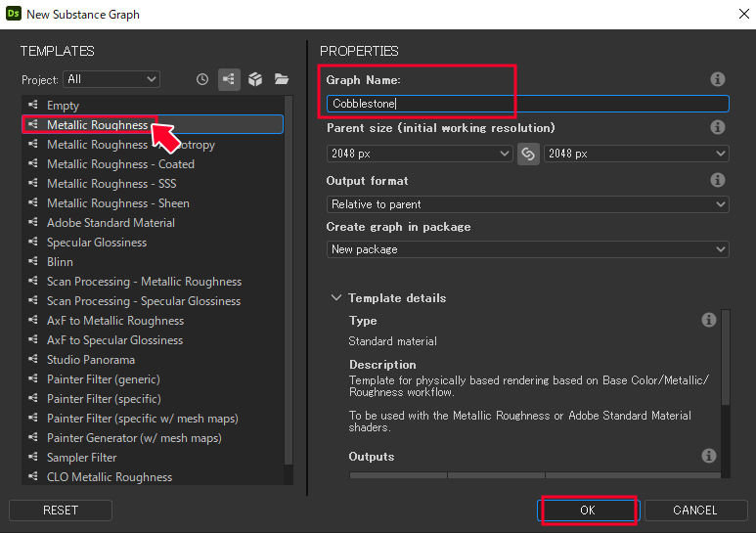Click the icon beside Blinn template
This screenshot has width=756, height=533.
pyautogui.click(x=33, y=261)
